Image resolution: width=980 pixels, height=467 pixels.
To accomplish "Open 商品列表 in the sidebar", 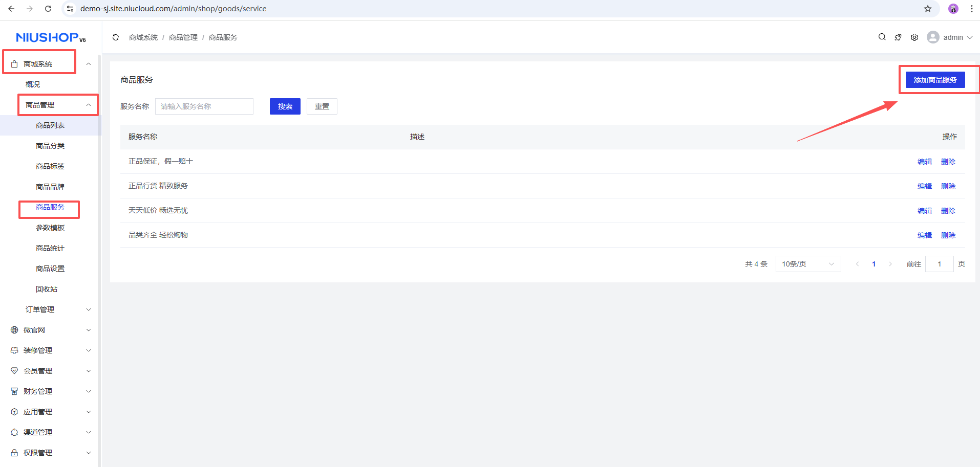I will tap(50, 125).
